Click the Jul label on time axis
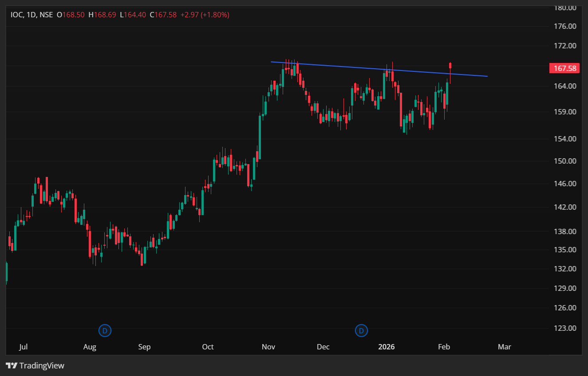Image resolution: width=588 pixels, height=376 pixels. [x=23, y=347]
